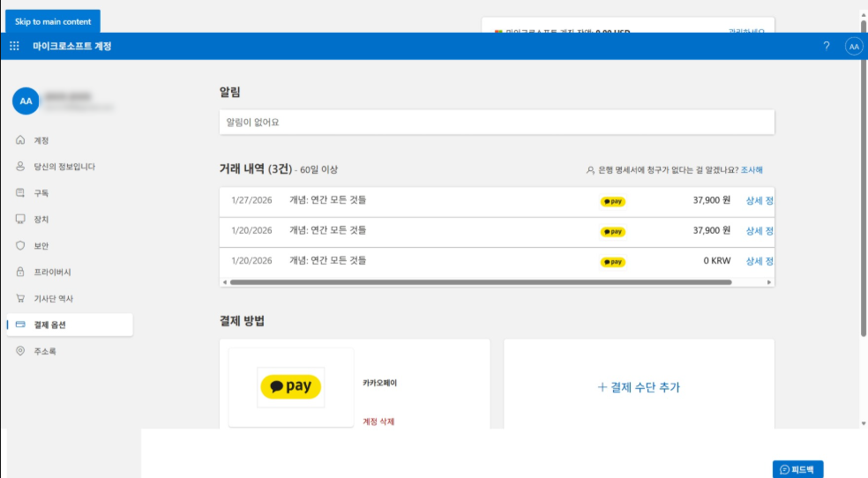Click the large KakaoPay logo thumbnail
Image resolution: width=868 pixels, height=478 pixels.
[291, 386]
